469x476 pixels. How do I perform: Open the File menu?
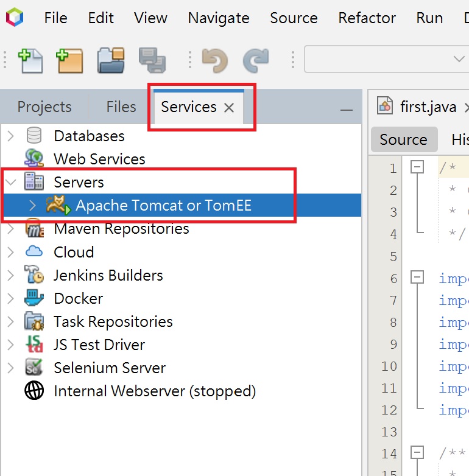pos(55,18)
